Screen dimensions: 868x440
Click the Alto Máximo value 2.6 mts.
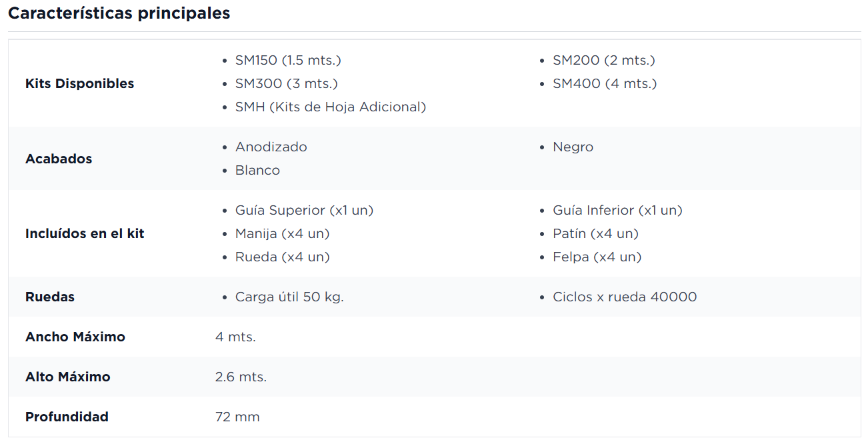[241, 377]
